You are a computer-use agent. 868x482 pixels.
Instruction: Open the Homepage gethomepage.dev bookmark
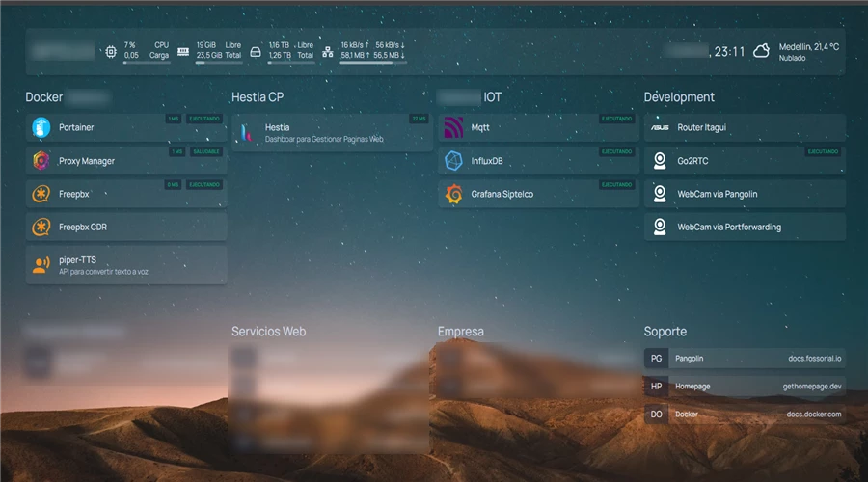point(745,387)
